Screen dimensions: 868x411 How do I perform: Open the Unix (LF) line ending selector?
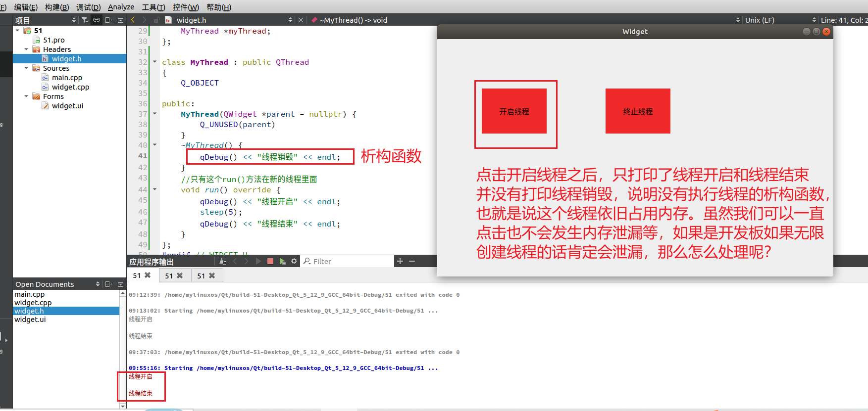coord(780,20)
